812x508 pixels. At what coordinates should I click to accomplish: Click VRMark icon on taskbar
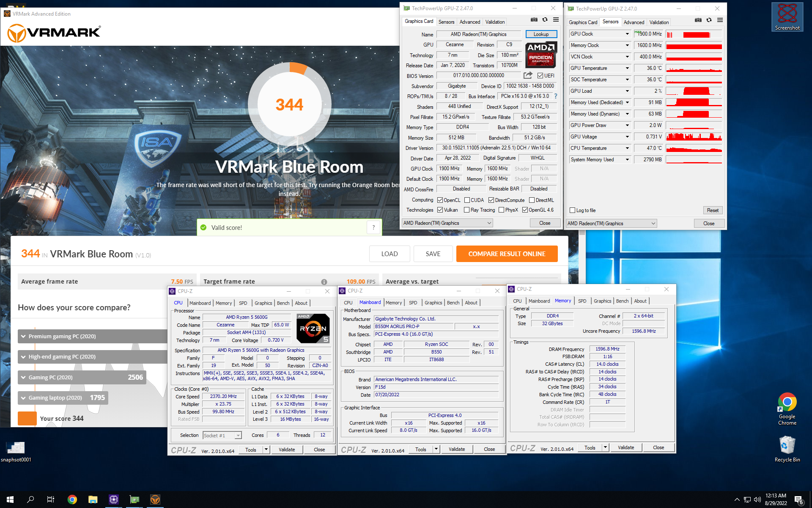[x=155, y=500]
